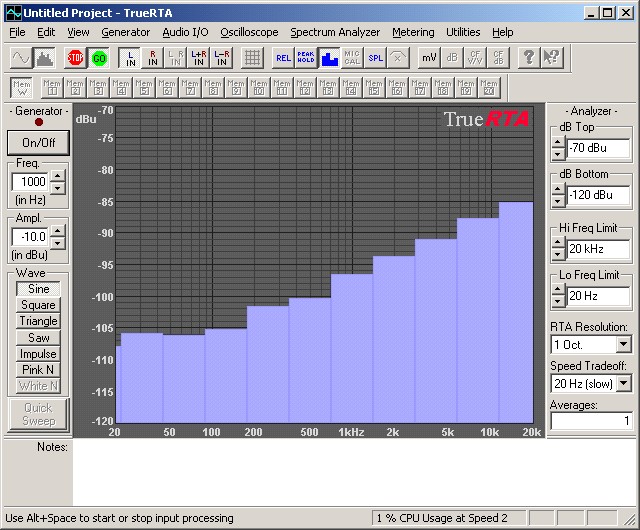640x530 pixels.
Task: Select the Square waveform option
Action: 38,305
